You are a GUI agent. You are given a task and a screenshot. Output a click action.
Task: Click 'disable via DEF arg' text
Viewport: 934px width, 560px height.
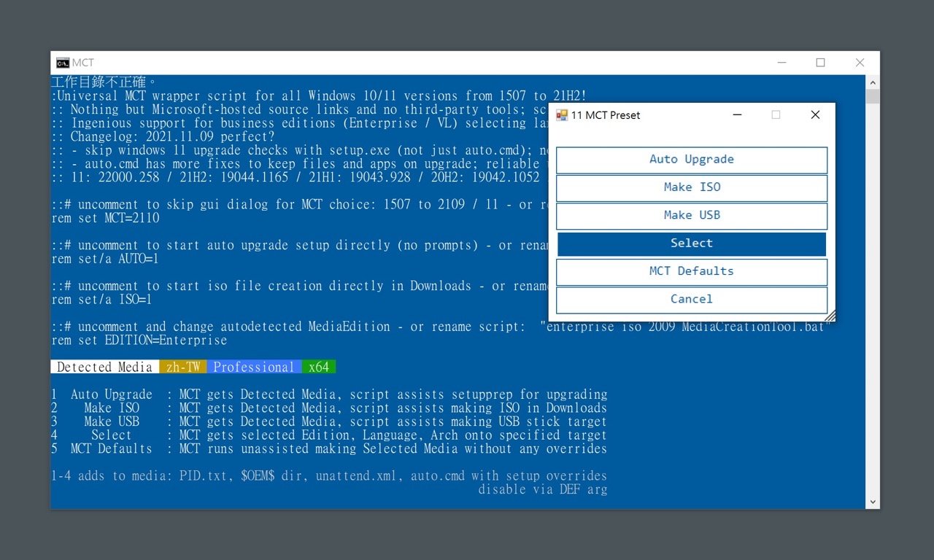click(x=542, y=489)
